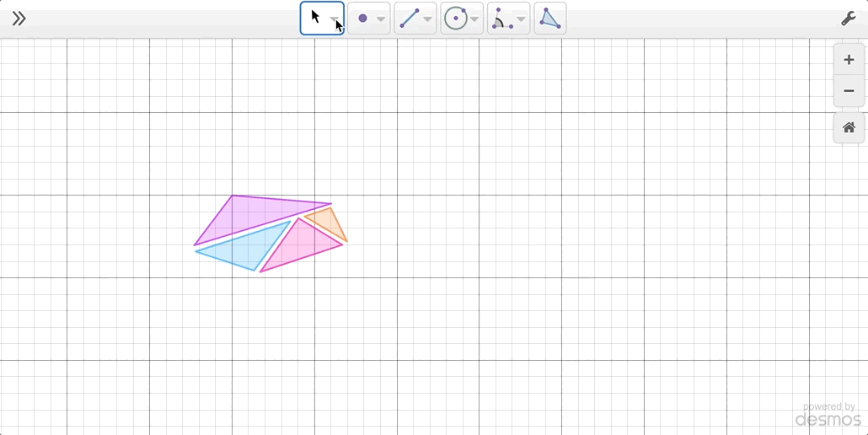Click the 'powered by desmos' logo

pos(828,414)
